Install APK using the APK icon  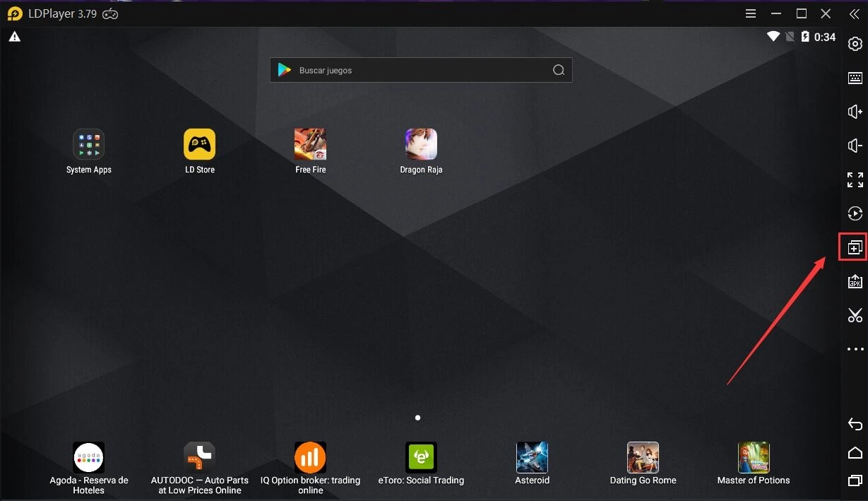[855, 281]
